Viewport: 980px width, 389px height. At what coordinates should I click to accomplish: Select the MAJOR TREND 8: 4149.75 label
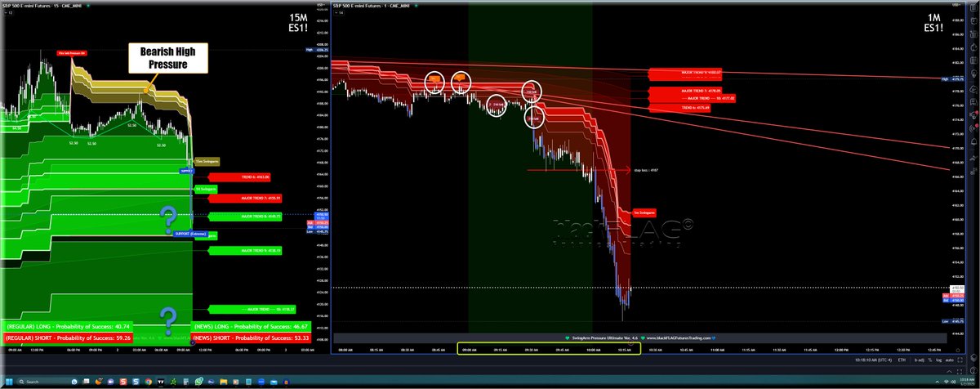coord(245,217)
